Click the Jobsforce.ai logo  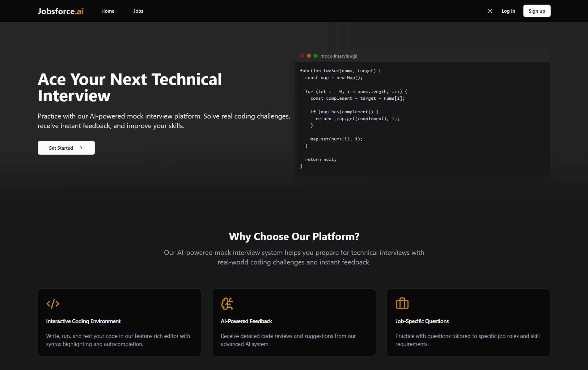coord(61,11)
